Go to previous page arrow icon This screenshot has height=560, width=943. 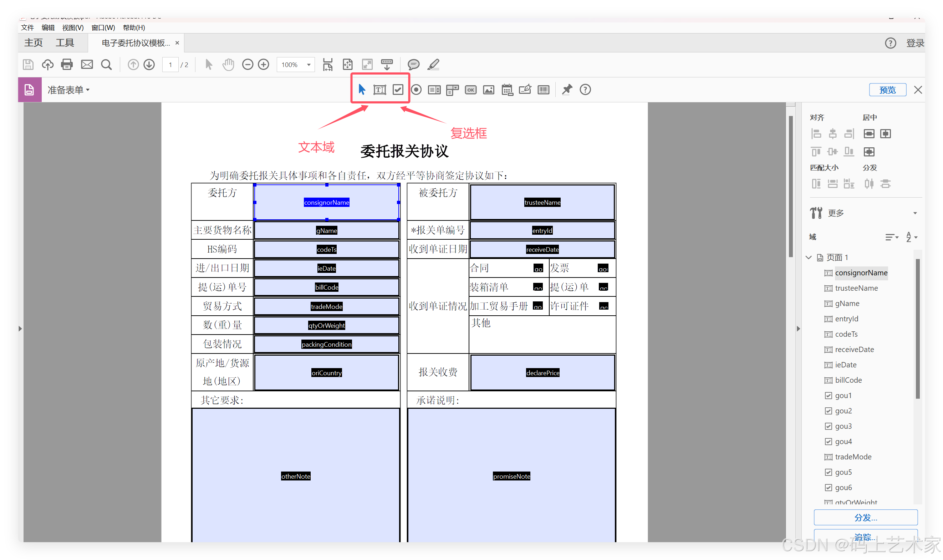pyautogui.click(x=133, y=65)
